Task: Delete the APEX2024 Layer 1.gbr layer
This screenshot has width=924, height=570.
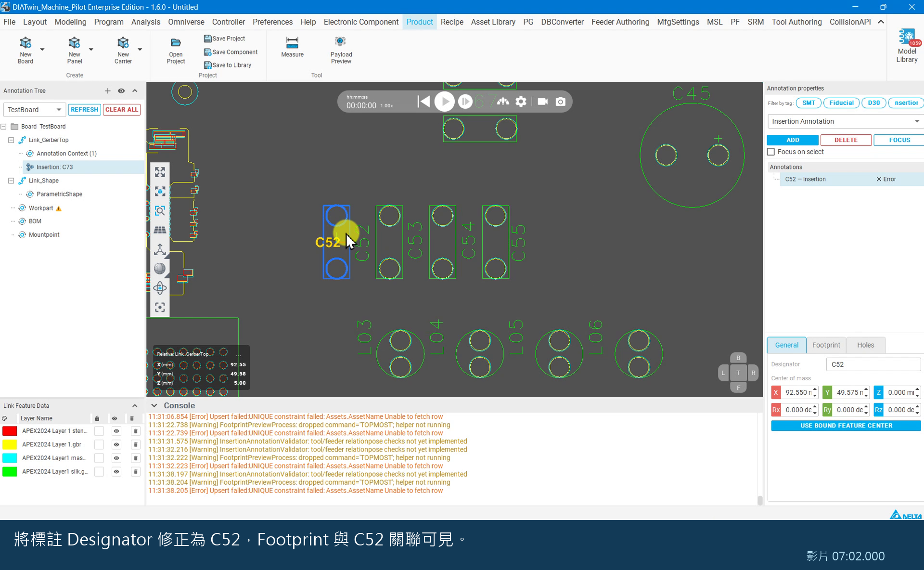Action: coord(136,445)
